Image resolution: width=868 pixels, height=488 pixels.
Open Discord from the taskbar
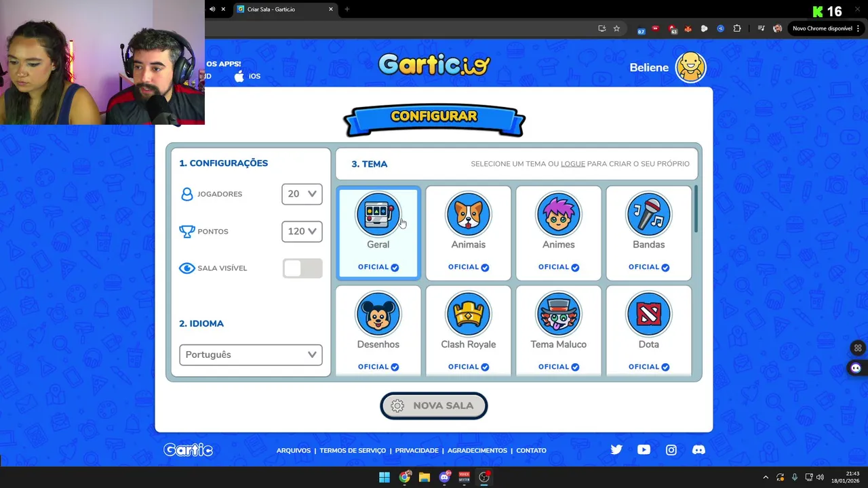point(444,477)
